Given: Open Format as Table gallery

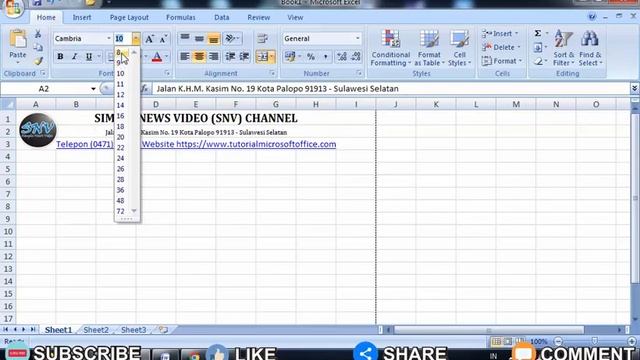Looking at the screenshot, I should point(429,48).
